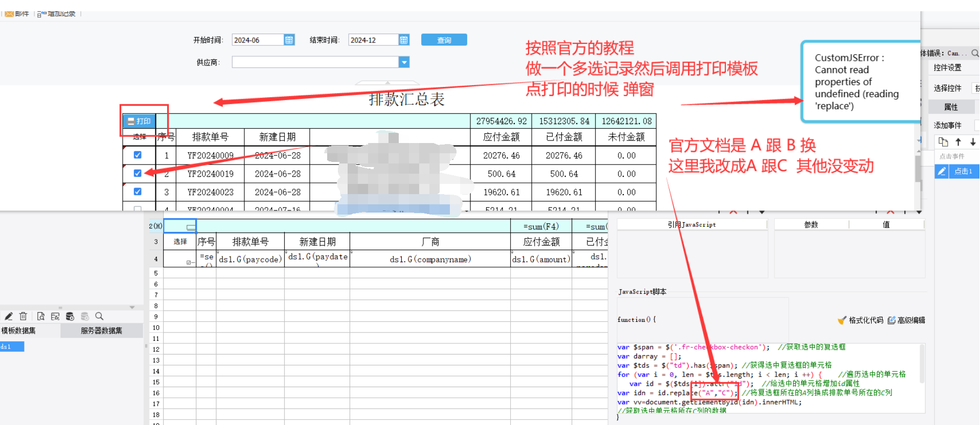Viewport: 980px width, 425px height.
Task: Uncheck the row for YF20240019
Action: (138, 173)
